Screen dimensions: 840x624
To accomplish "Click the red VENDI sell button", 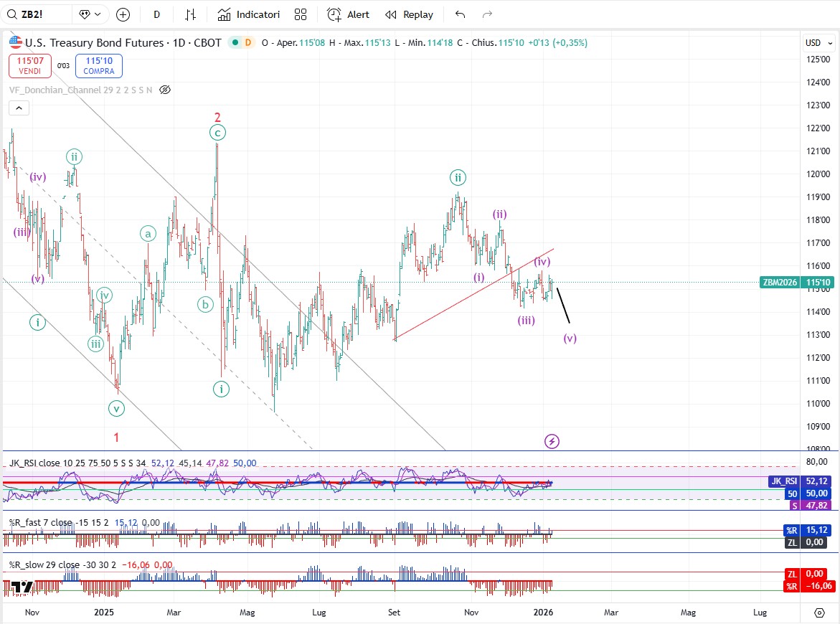I will pos(29,66).
